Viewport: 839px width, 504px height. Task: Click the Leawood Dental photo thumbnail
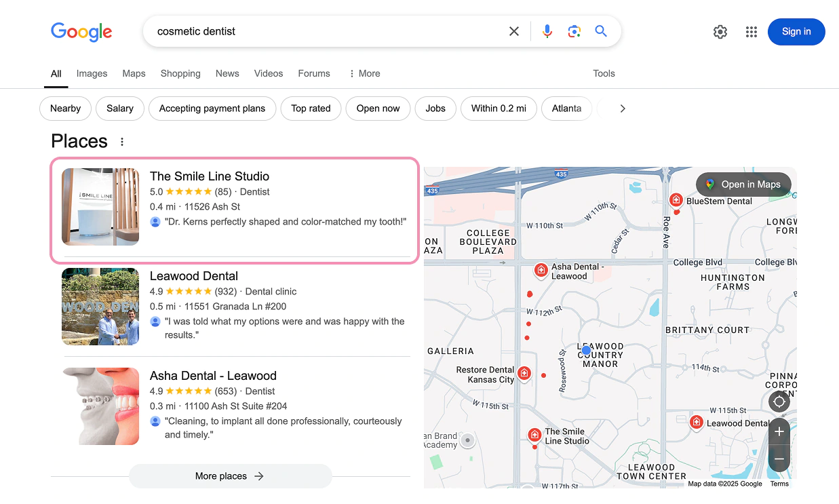click(100, 307)
